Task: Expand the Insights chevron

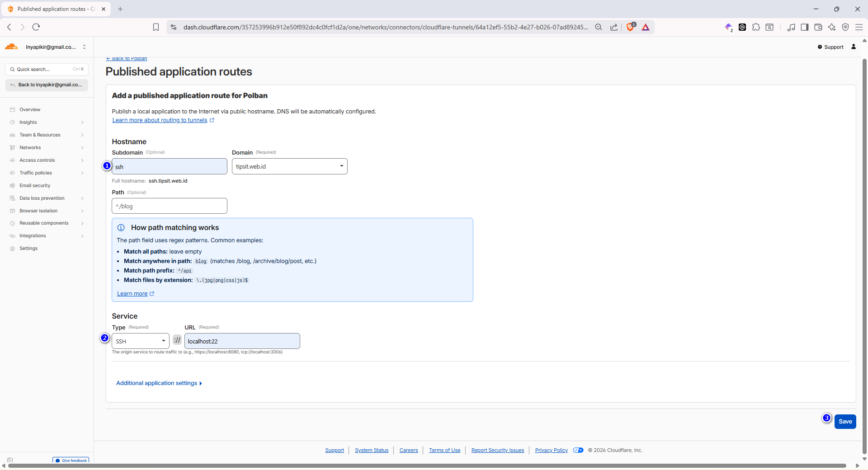Action: coord(82,122)
